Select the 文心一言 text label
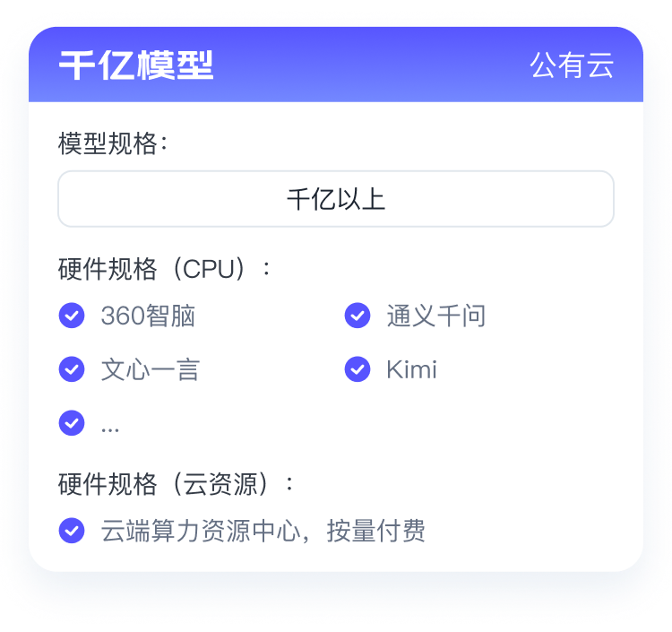The width and height of the screenshot is (672, 632). [151, 369]
